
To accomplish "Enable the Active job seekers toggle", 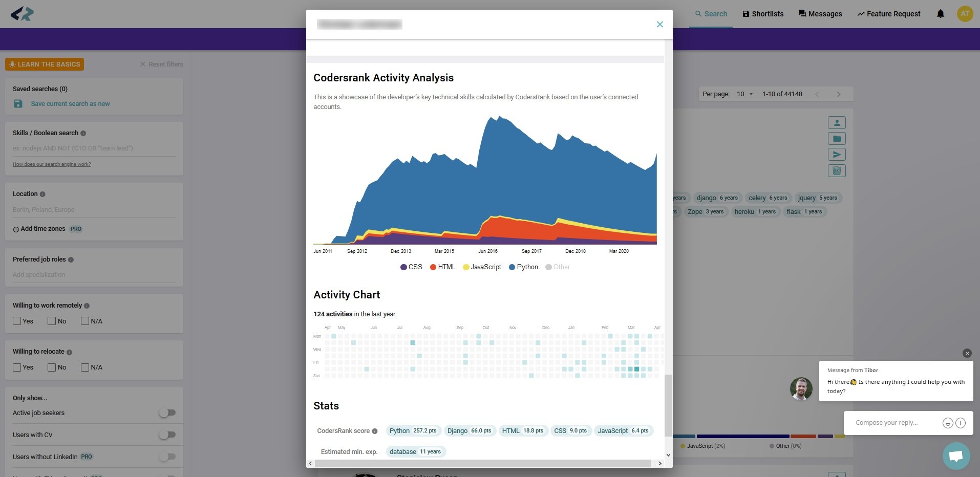I will tap(168, 413).
